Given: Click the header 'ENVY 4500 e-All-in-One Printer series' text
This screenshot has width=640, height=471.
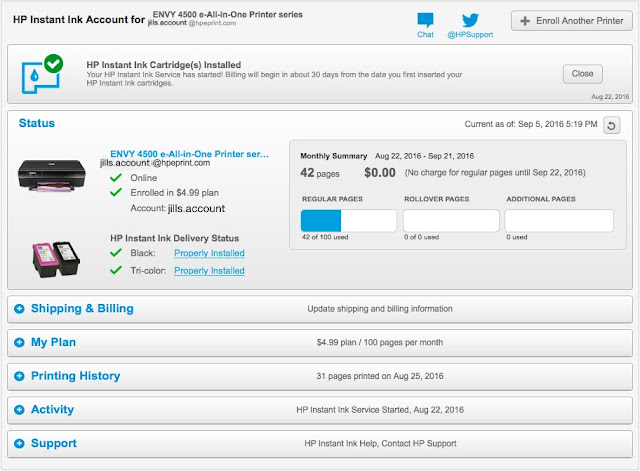Looking at the screenshot, I should pyautogui.click(x=228, y=15).
